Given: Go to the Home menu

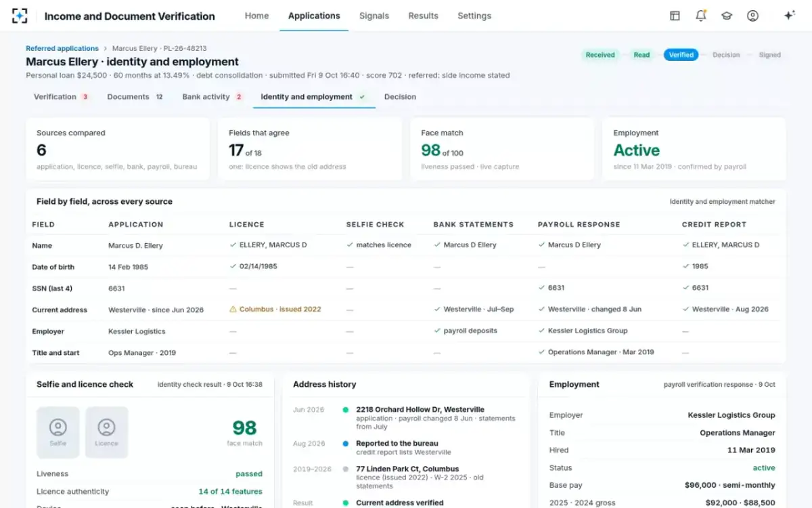Looking at the screenshot, I should tap(256, 16).
